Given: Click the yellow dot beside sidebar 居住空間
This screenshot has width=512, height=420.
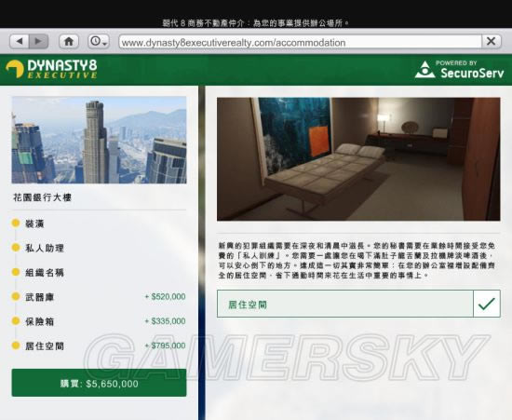Looking at the screenshot, I should [x=15, y=345].
